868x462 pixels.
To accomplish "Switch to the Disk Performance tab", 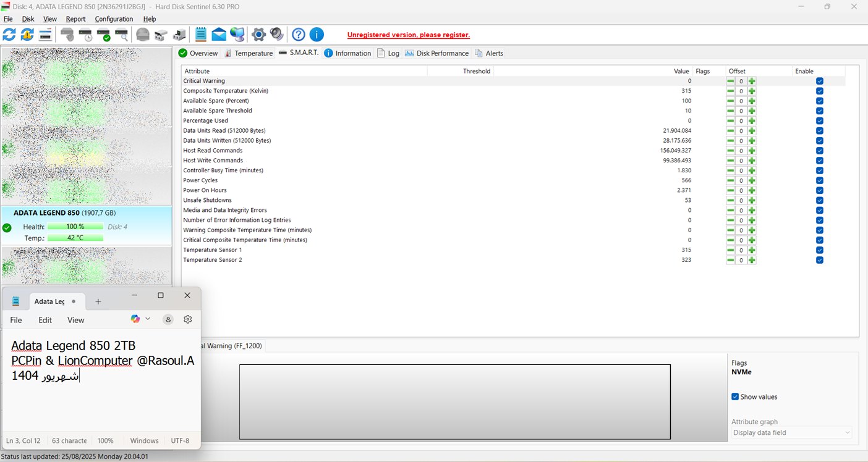I will (x=437, y=53).
